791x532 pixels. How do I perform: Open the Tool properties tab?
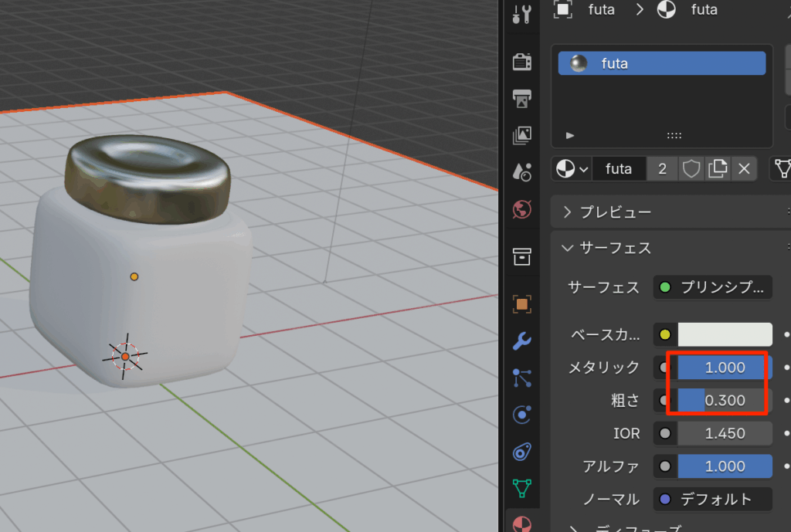pos(522,13)
